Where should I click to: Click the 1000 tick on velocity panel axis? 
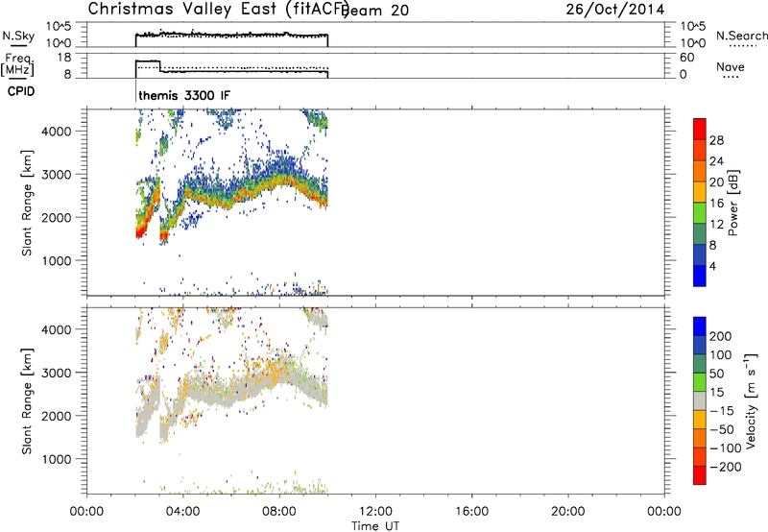tap(57, 459)
